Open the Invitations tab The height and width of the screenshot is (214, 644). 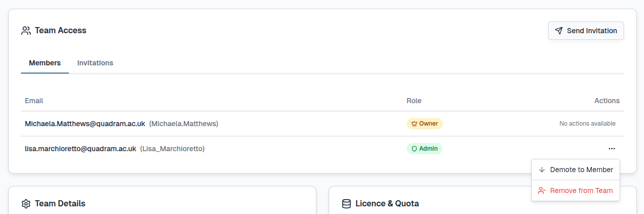point(95,63)
